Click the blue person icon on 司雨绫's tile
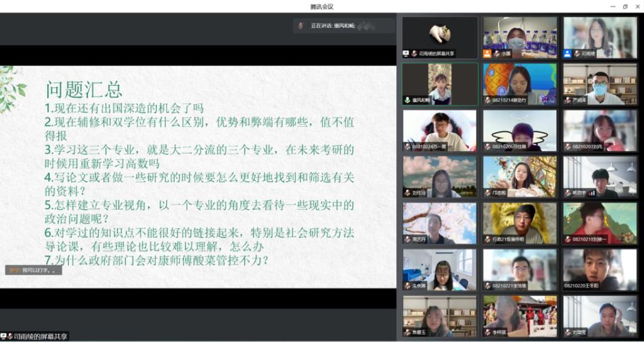This screenshot has height=342, width=644. pyautogui.click(x=567, y=54)
